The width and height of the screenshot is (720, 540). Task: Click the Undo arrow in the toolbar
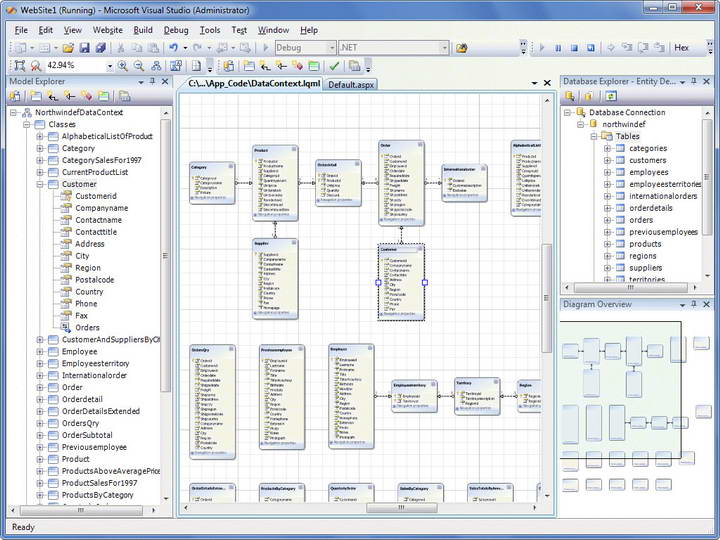pyautogui.click(x=174, y=47)
